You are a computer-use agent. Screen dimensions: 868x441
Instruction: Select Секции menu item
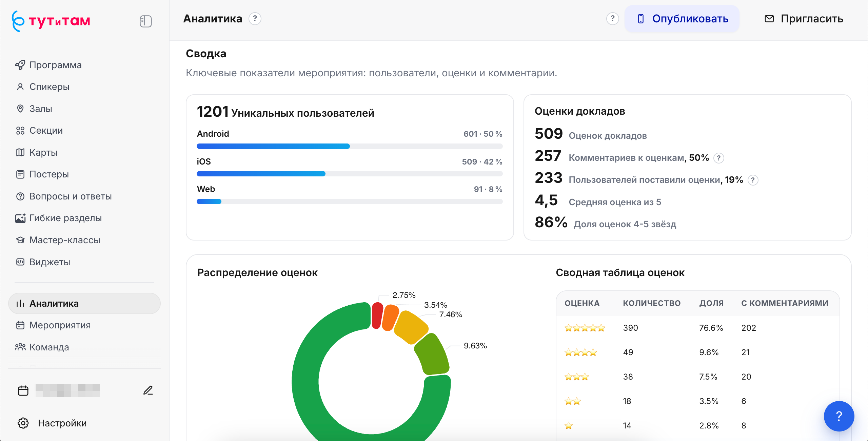(x=84, y=131)
